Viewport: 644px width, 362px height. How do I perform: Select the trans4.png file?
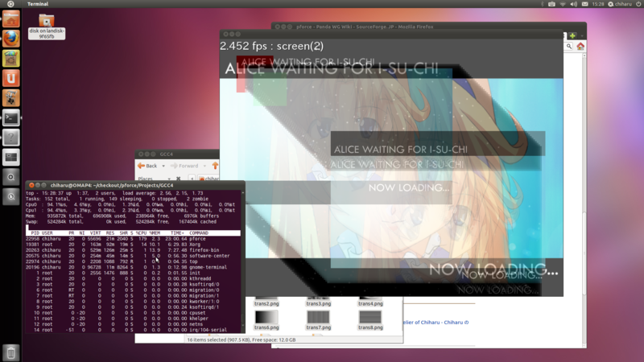370,301
